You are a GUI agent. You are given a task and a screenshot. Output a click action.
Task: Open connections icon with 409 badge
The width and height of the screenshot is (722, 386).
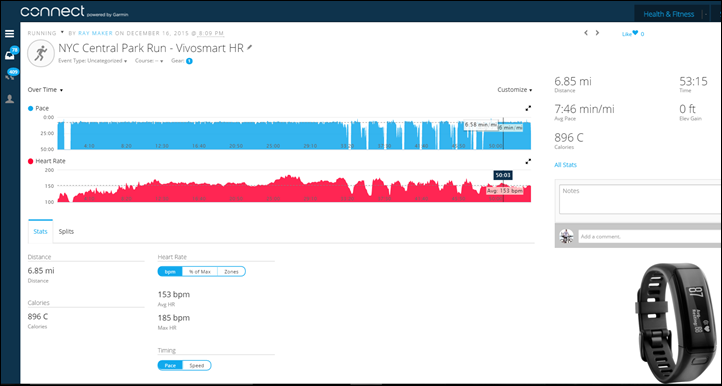[11, 76]
